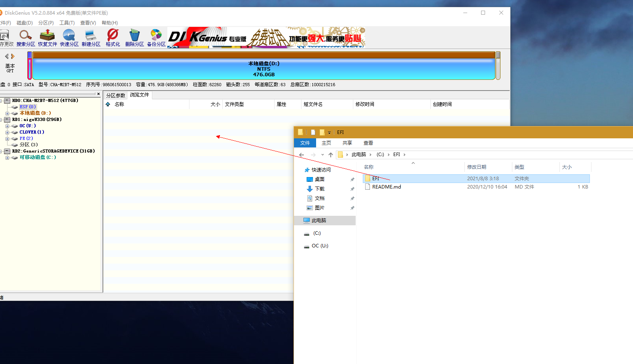
Task: Click the 删除分区 (Delete Partition) trash icon
Action: [135, 36]
